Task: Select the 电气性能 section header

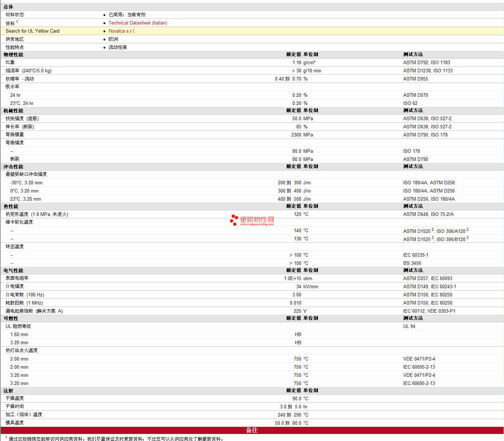Action: point(13,271)
